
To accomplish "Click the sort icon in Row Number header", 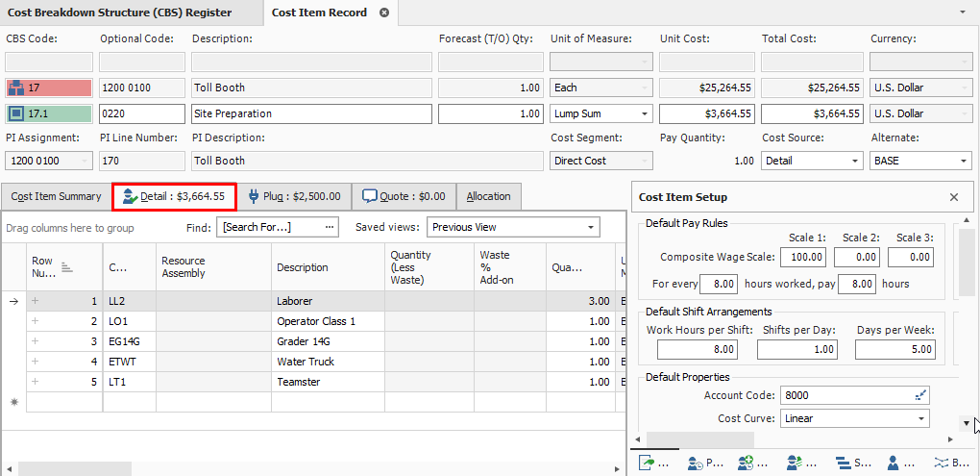I will tap(67, 266).
